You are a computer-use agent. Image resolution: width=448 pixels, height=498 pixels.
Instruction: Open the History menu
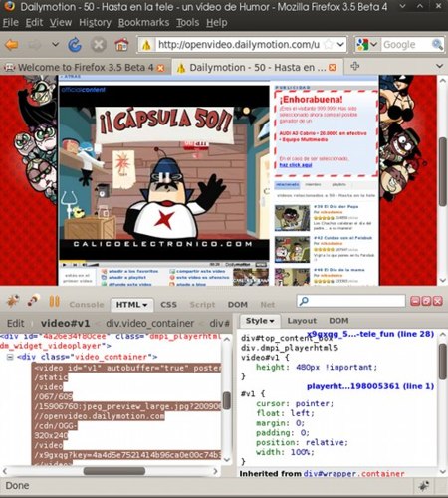(95, 22)
